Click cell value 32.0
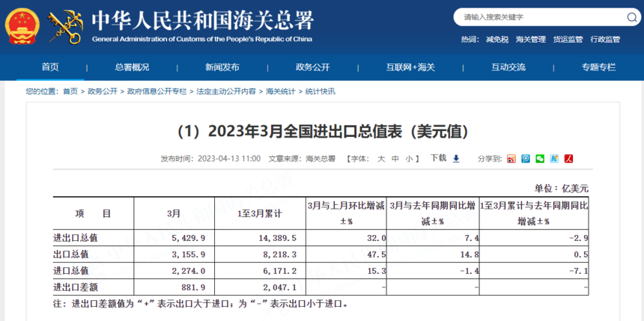Screen dimensions: 644x321 (x=375, y=238)
